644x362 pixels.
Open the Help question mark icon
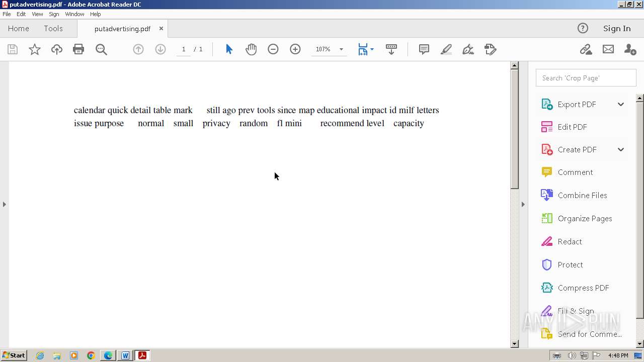tap(583, 28)
